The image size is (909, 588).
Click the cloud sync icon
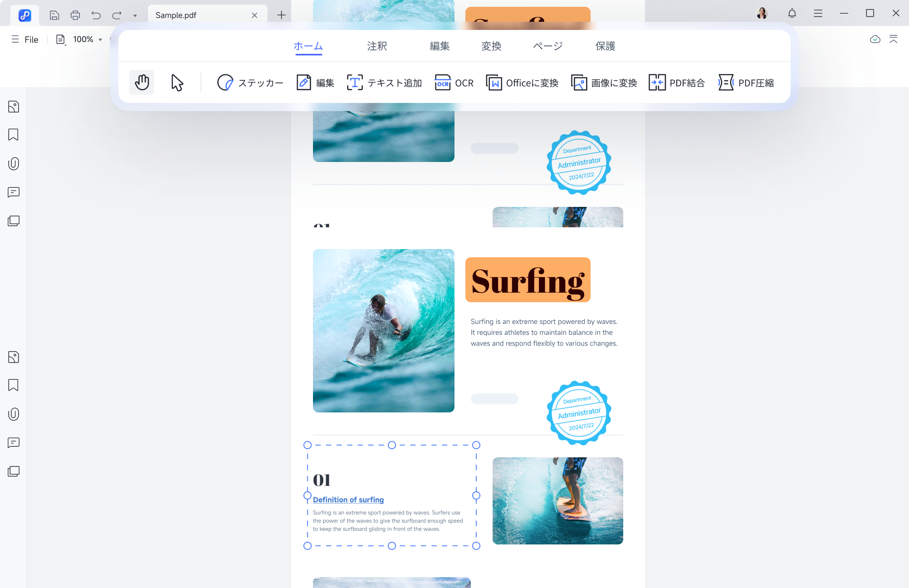coord(875,39)
